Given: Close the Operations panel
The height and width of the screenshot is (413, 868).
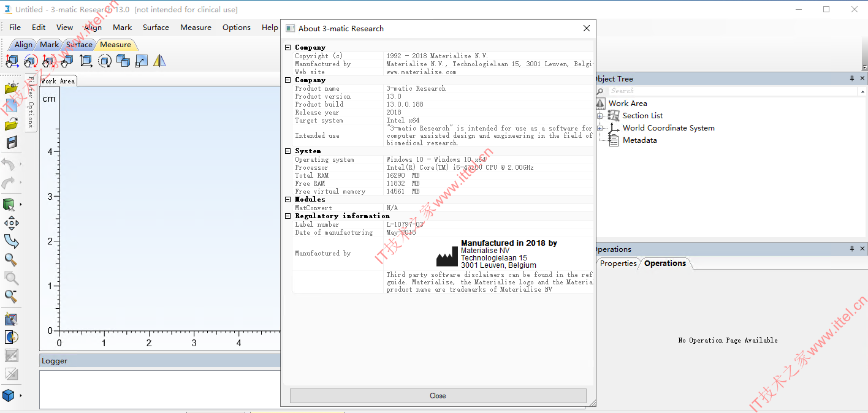Looking at the screenshot, I should pyautogui.click(x=862, y=249).
